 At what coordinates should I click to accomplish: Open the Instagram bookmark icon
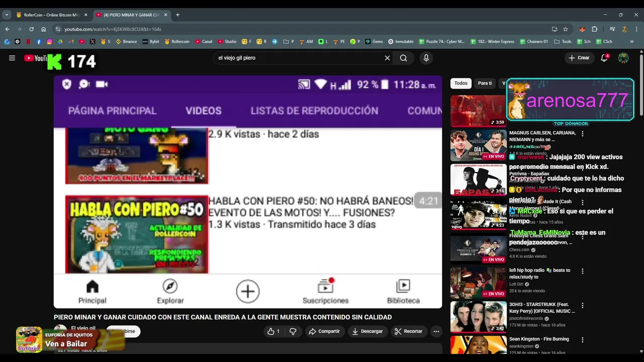[x=49, y=41]
